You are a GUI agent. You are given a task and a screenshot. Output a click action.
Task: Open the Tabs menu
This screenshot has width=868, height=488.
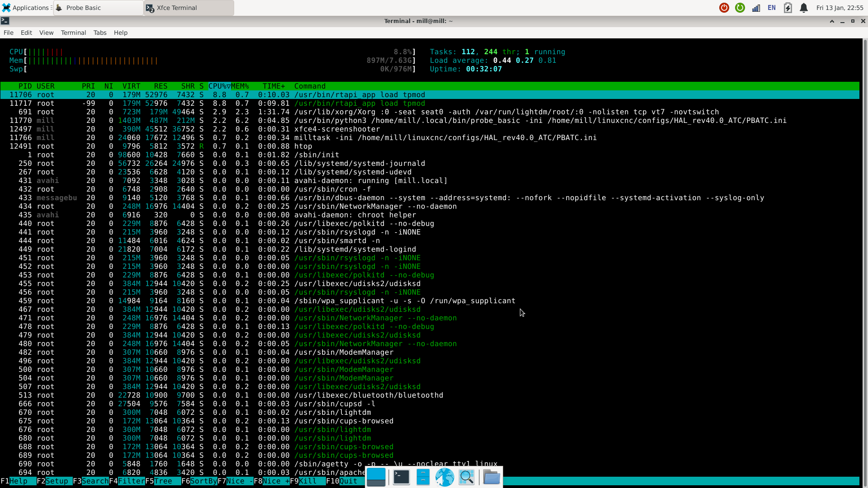(100, 33)
